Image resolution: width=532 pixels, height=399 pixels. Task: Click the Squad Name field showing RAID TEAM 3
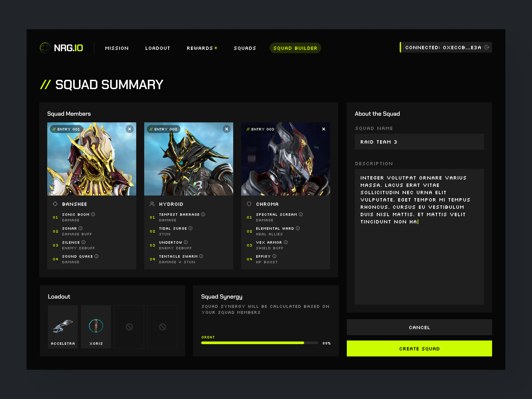(x=419, y=142)
